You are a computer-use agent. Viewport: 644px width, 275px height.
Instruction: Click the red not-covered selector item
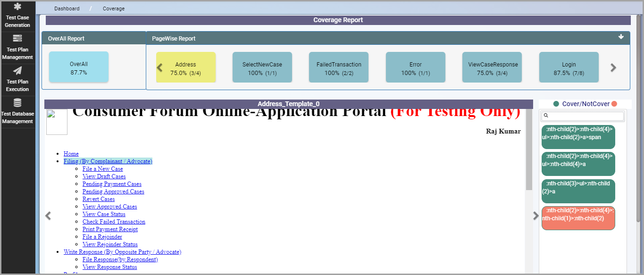coord(578,218)
